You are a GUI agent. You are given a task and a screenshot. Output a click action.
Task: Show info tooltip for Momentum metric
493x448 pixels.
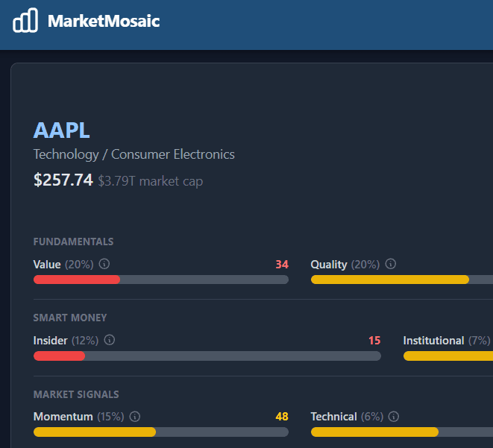coord(135,417)
